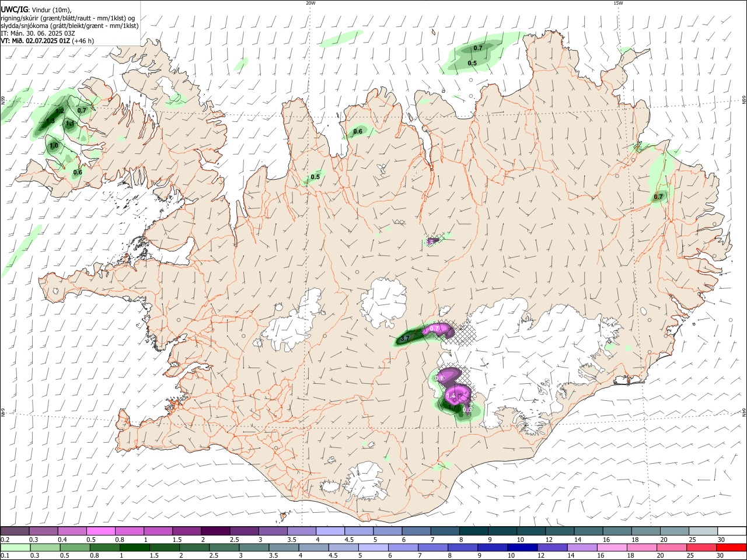Click the 1.3 precipitation value offshore
Screen dimensions: 747x560
[50, 121]
